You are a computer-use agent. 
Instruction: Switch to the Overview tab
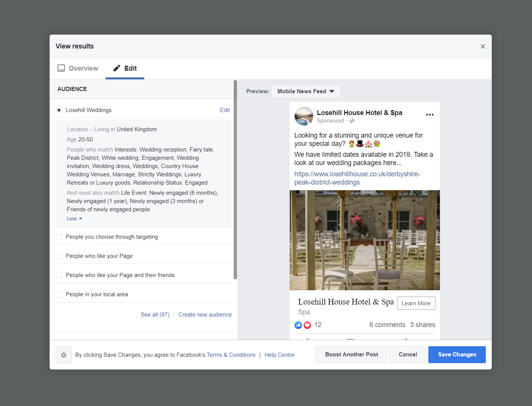click(78, 68)
